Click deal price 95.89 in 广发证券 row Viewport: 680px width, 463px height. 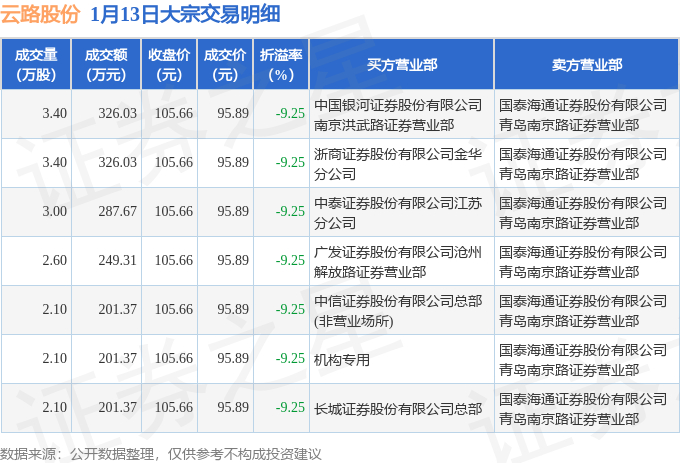[233, 260]
